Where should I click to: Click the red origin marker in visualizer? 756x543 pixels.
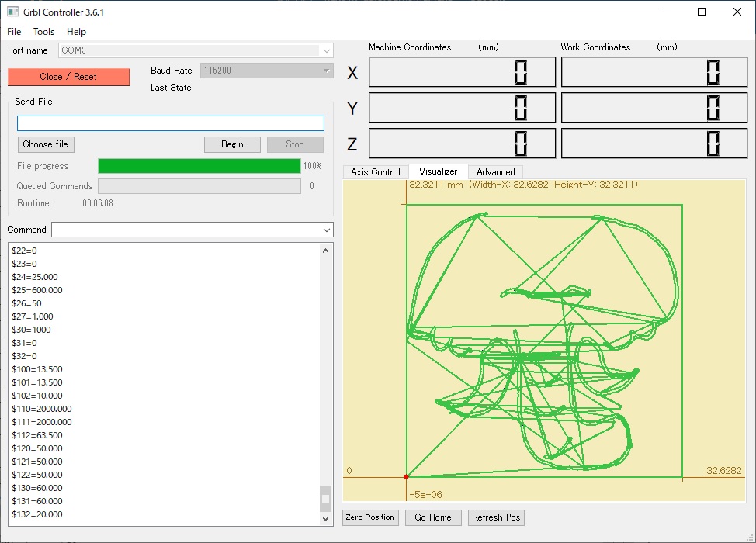point(407,476)
